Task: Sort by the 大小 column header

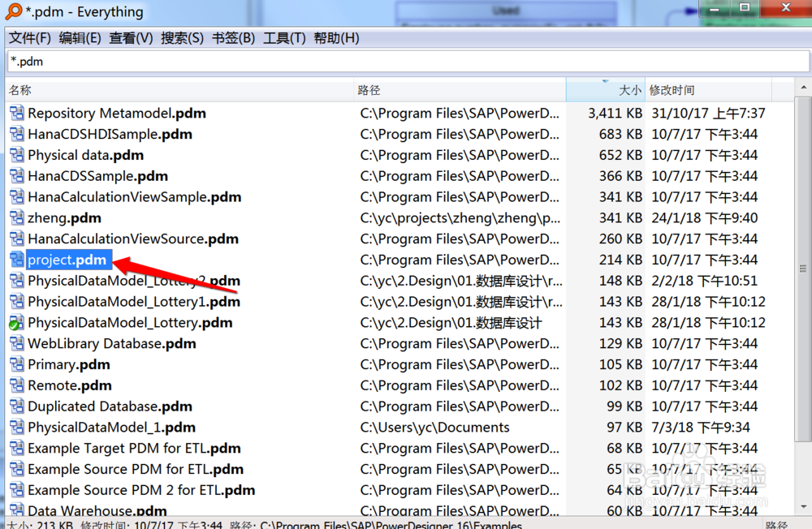Action: click(606, 90)
